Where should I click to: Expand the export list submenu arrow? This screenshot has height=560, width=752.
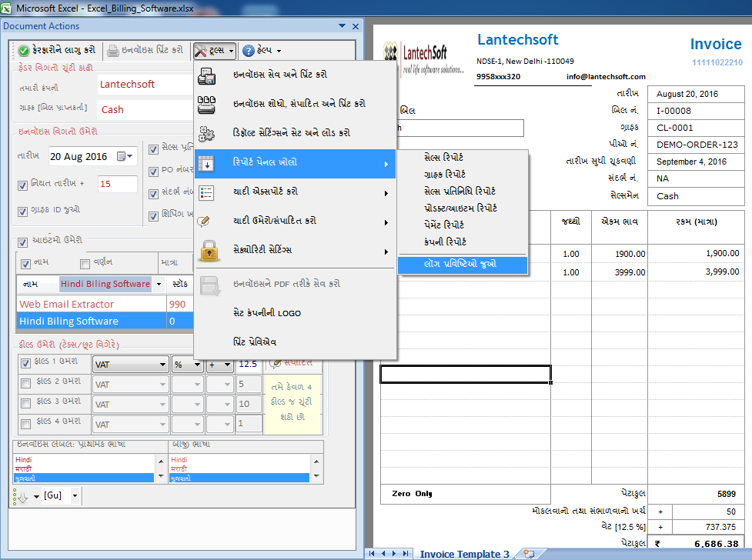(x=386, y=194)
